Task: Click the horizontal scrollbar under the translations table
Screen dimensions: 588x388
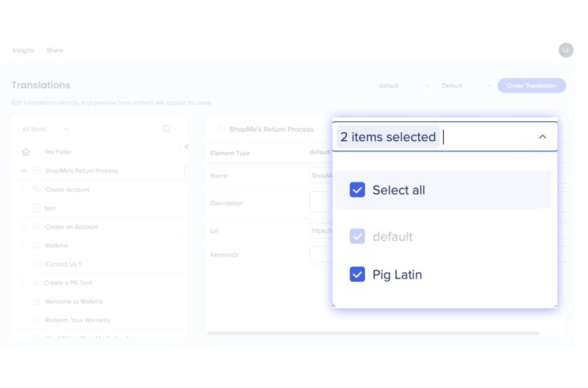Action: point(373,333)
